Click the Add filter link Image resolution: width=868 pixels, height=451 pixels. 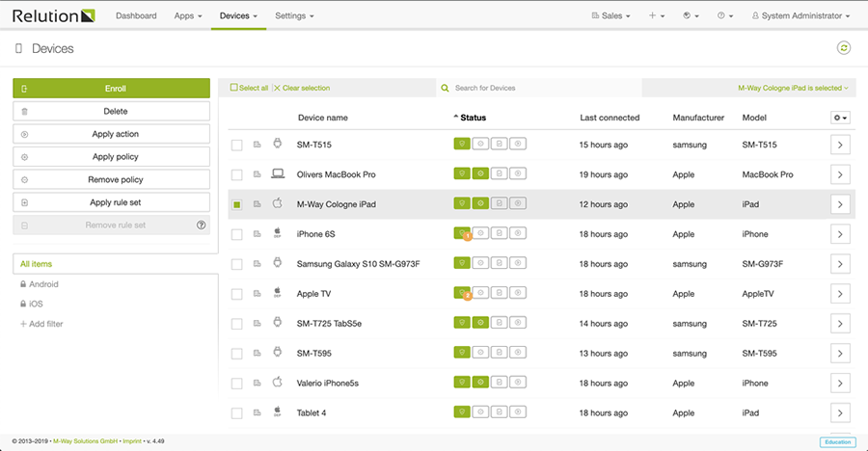[x=41, y=324]
